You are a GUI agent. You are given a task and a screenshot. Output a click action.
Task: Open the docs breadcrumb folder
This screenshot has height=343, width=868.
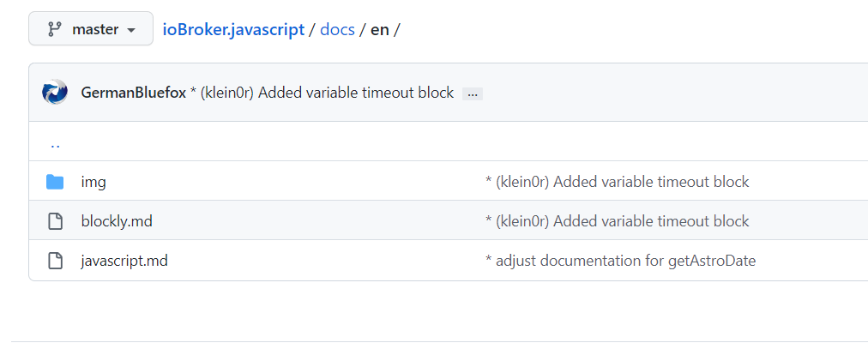point(337,29)
